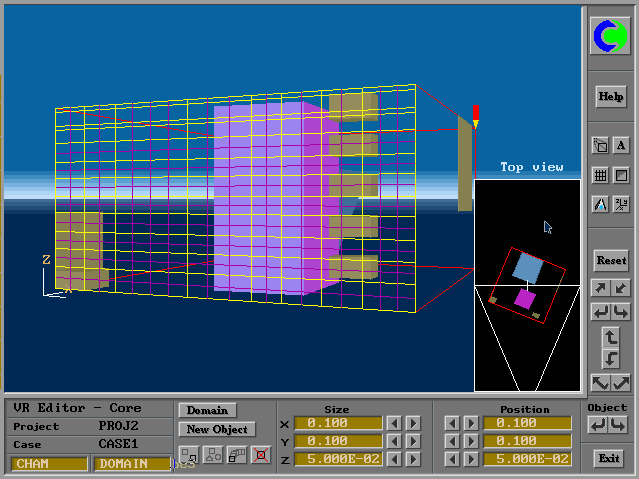
Task: Click the duplicate object icon
Action: [x=237, y=455]
